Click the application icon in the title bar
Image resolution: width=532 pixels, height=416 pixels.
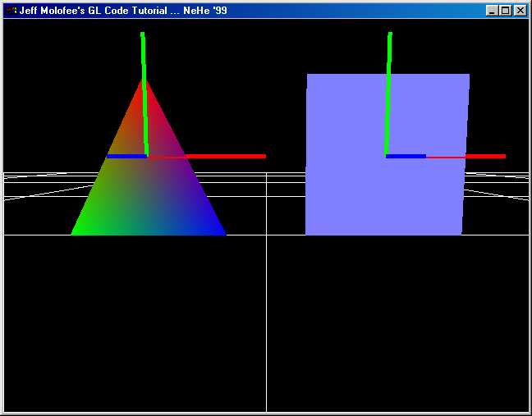[11, 11]
